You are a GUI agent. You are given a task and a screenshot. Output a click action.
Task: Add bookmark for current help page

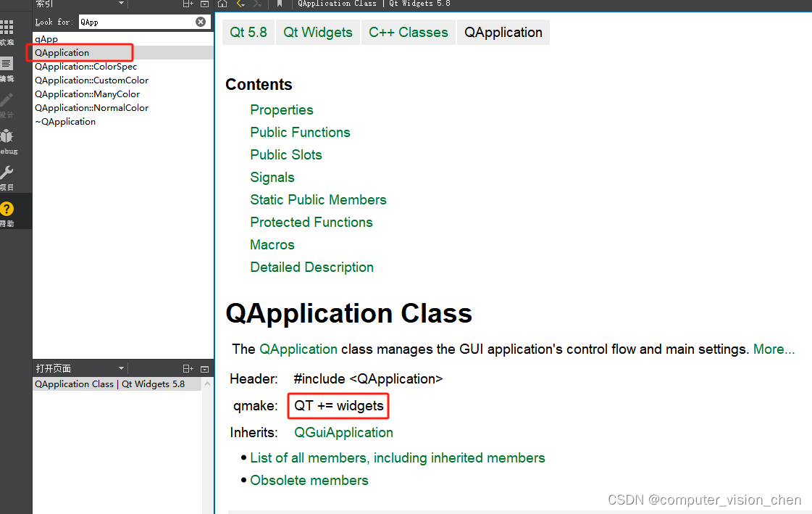[280, 4]
